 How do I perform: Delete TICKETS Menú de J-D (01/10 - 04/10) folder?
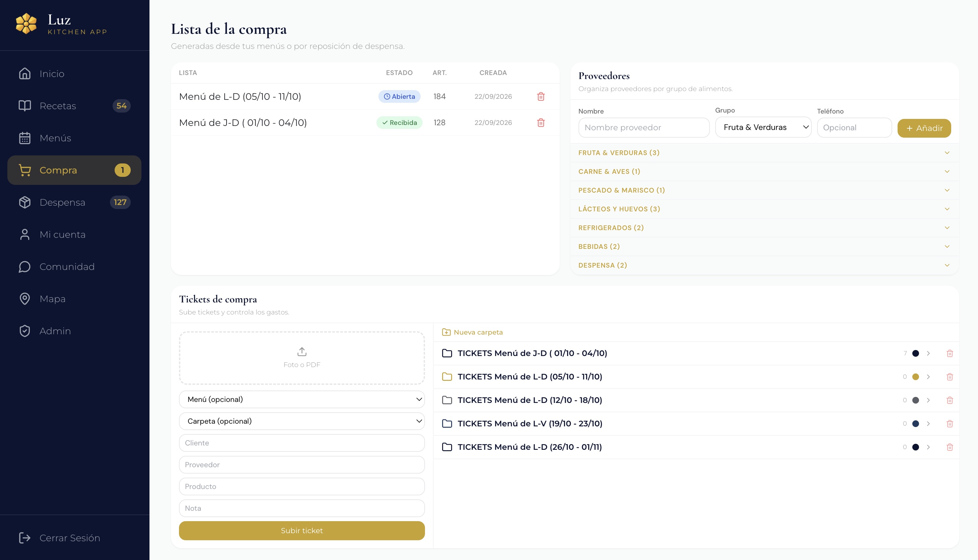click(x=950, y=353)
